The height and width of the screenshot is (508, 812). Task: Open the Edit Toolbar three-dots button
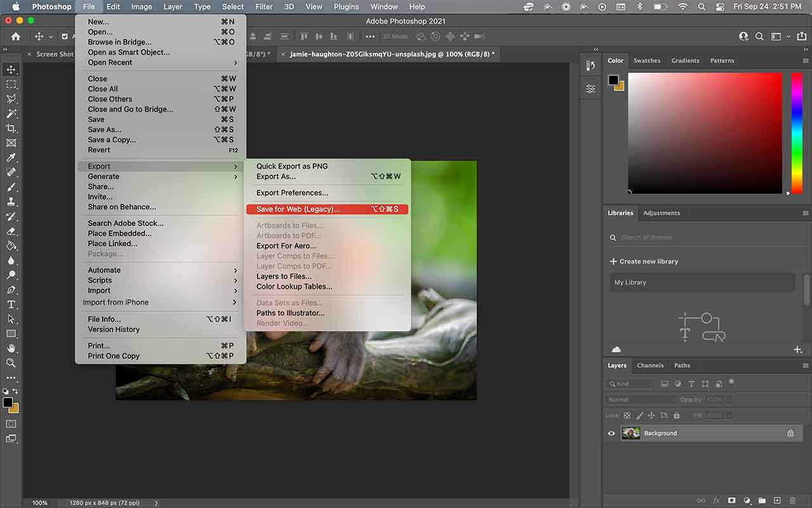tap(11, 378)
